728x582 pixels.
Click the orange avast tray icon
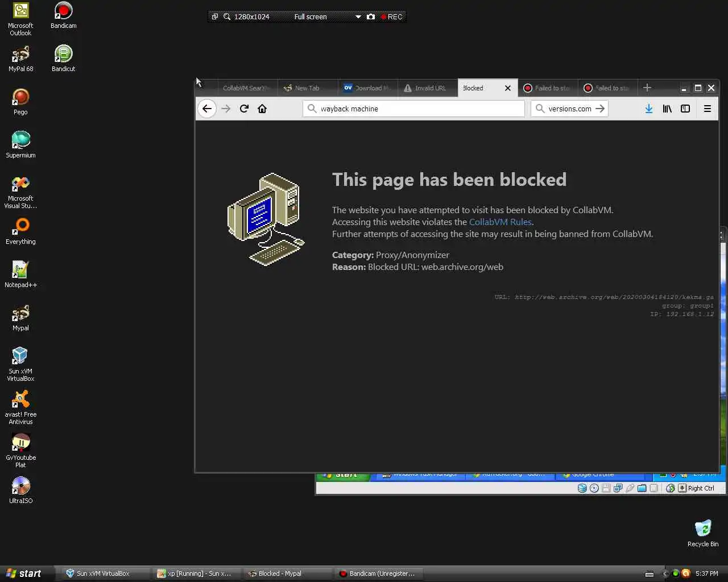685,573
